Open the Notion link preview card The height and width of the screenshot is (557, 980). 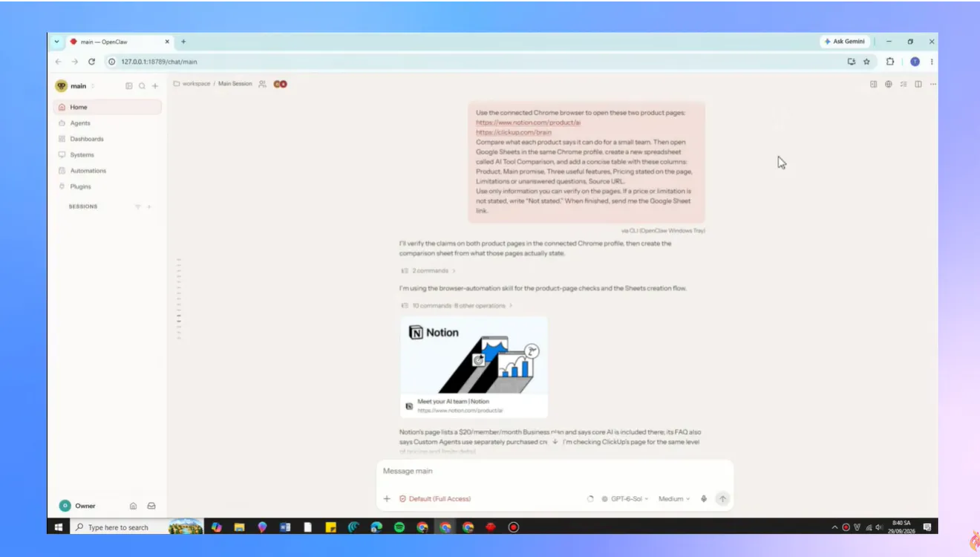coord(474,367)
